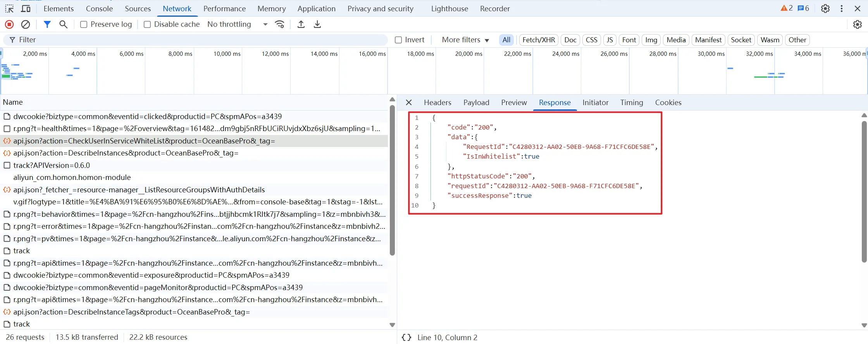Image resolution: width=868 pixels, height=344 pixels.
Task: Show the request Preview tab
Action: [514, 102]
